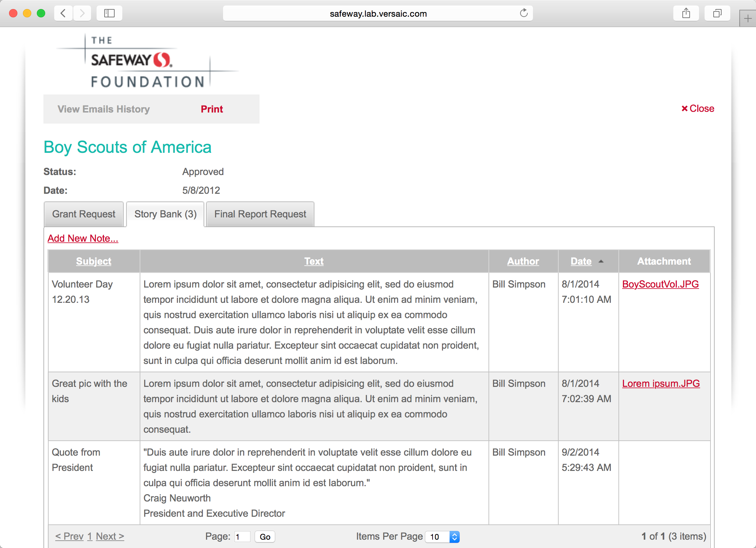Image resolution: width=756 pixels, height=548 pixels.
Task: Click the Safeway Foundation logo
Action: tap(148, 61)
